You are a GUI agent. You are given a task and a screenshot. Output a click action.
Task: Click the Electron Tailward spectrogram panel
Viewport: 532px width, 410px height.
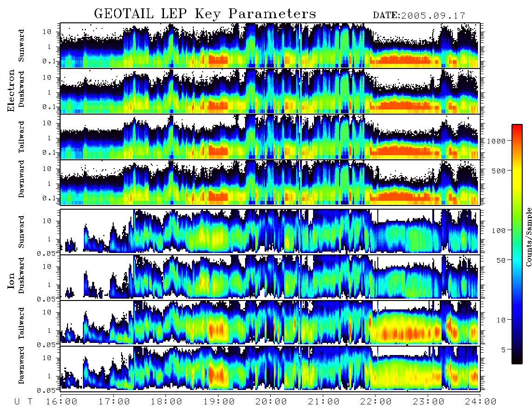pos(270,137)
